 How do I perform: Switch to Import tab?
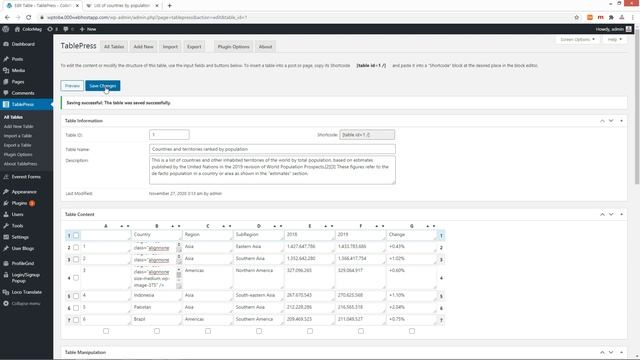(170, 47)
